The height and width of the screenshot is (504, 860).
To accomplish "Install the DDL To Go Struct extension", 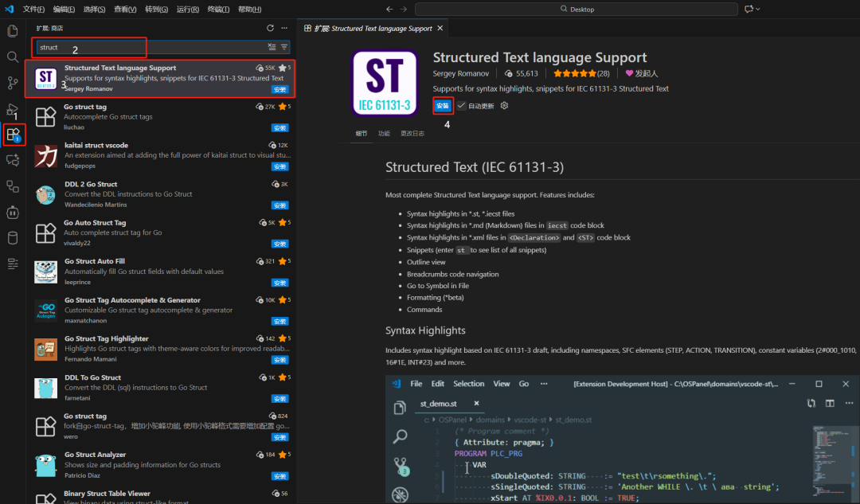I will 279,399.
